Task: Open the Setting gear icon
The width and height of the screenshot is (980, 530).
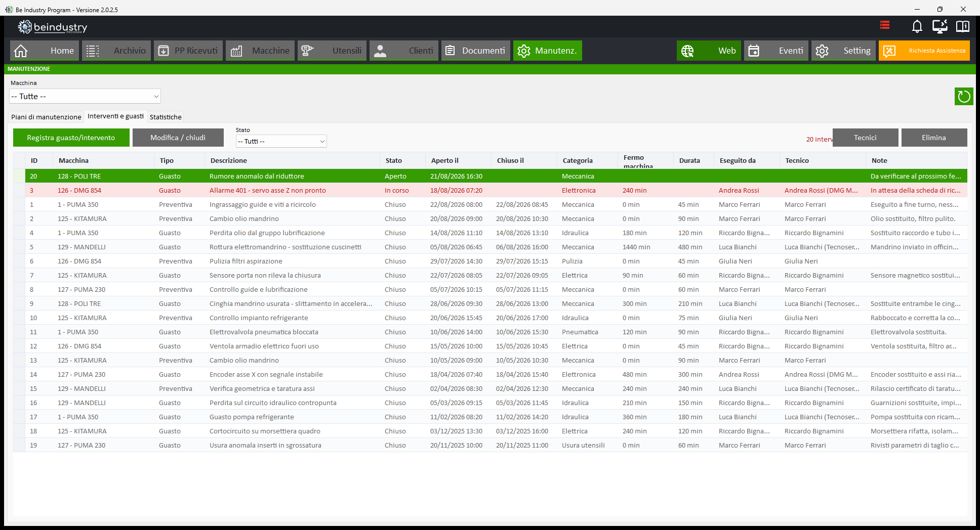Action: coord(822,51)
